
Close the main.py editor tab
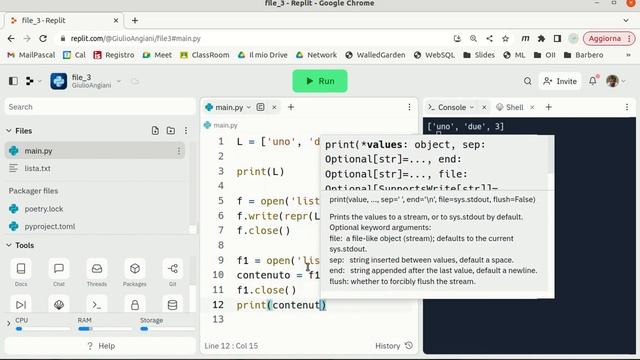(274, 107)
